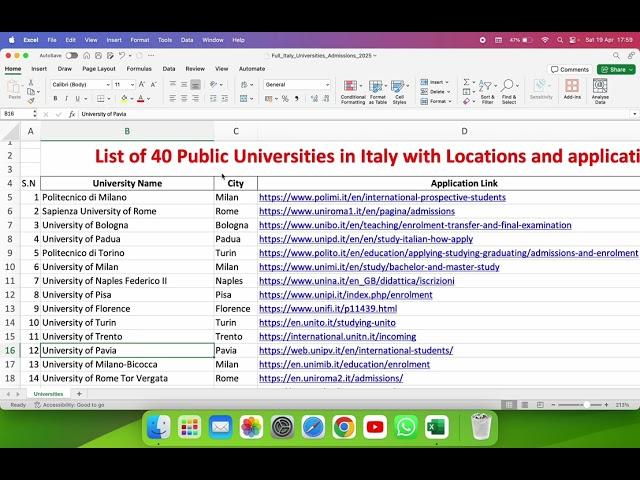
Task: Click the Orientation text angle icon
Action: (213, 84)
